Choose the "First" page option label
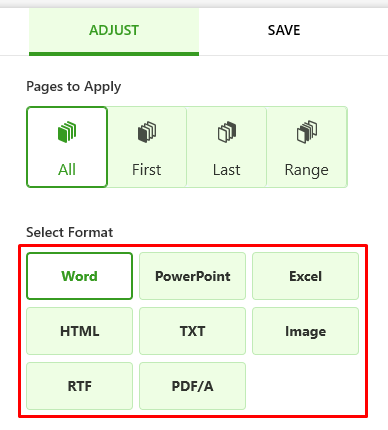Screen dimensions: 388x430 click(x=147, y=170)
